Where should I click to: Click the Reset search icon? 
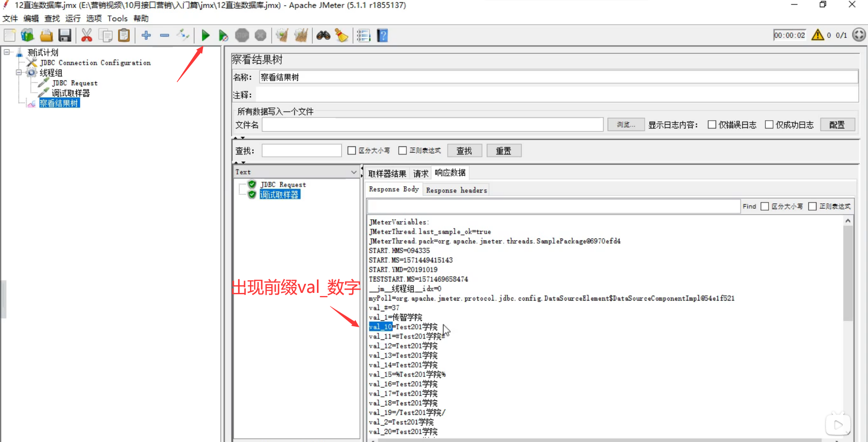click(x=341, y=35)
